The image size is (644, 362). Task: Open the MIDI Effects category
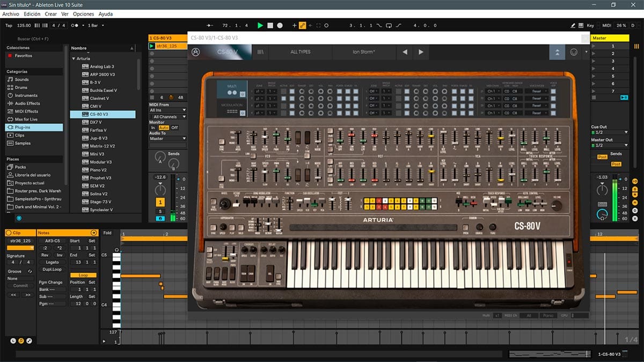(x=27, y=112)
